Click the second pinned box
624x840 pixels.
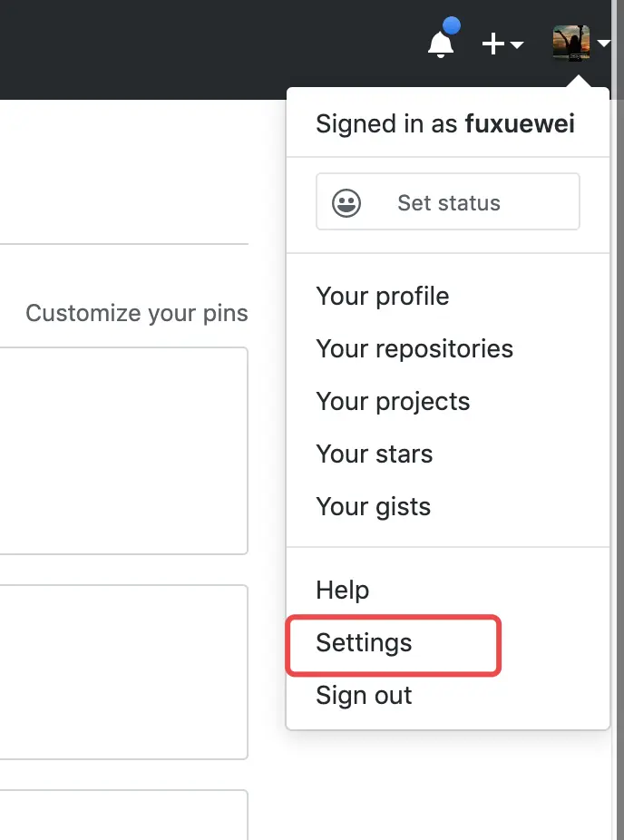[x=123, y=671]
